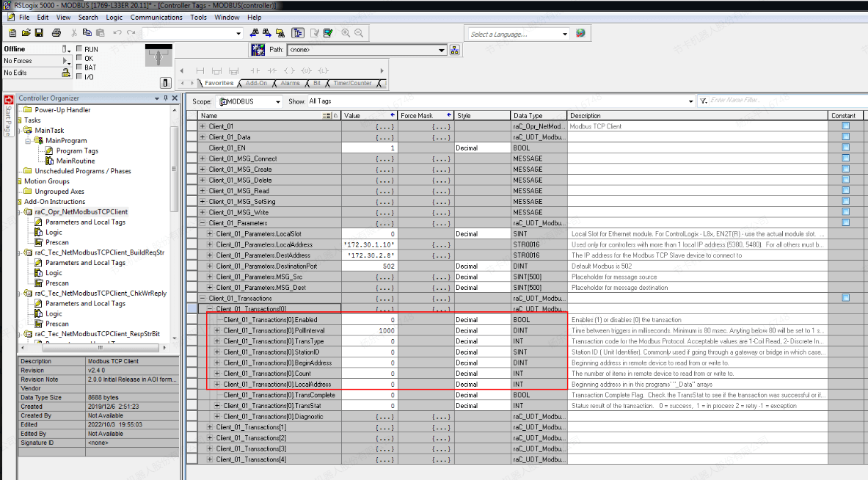The width and height of the screenshot is (868, 480).
Task: Pin the Controller Organizer panel
Action: [x=166, y=98]
